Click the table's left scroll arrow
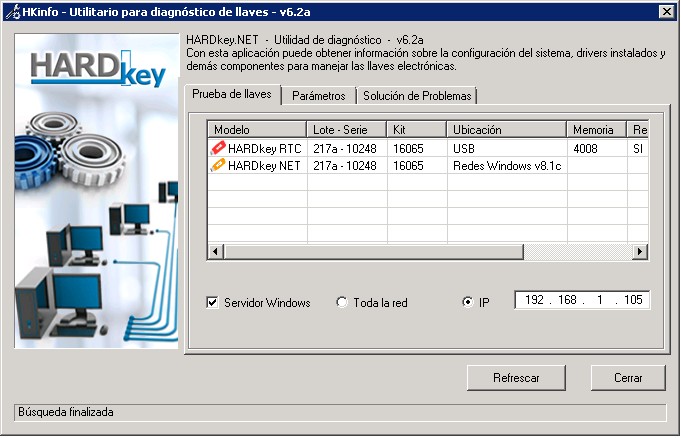Screen dimensions: 681x438 215,251
